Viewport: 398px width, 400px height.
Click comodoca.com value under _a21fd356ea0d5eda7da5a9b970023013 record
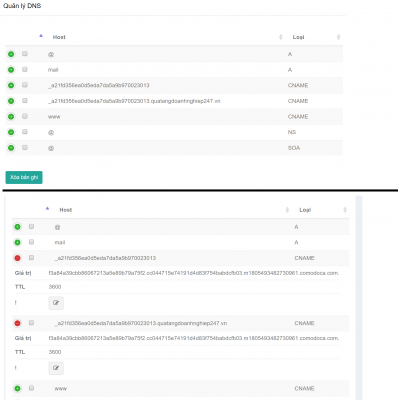click(x=194, y=273)
